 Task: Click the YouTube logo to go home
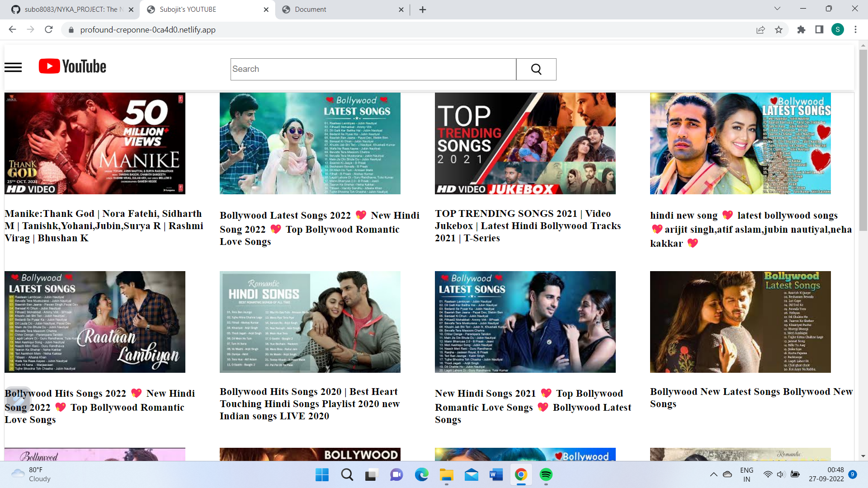[72, 66]
